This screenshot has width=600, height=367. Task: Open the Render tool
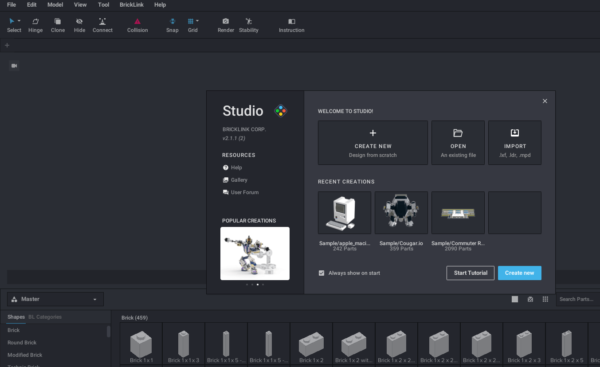226,25
